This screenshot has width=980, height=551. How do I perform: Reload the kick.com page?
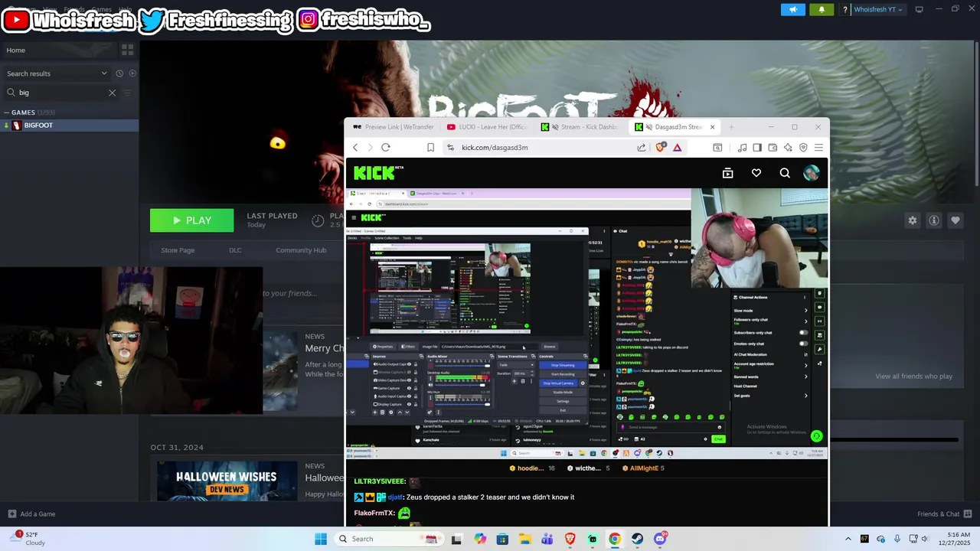pos(386,148)
